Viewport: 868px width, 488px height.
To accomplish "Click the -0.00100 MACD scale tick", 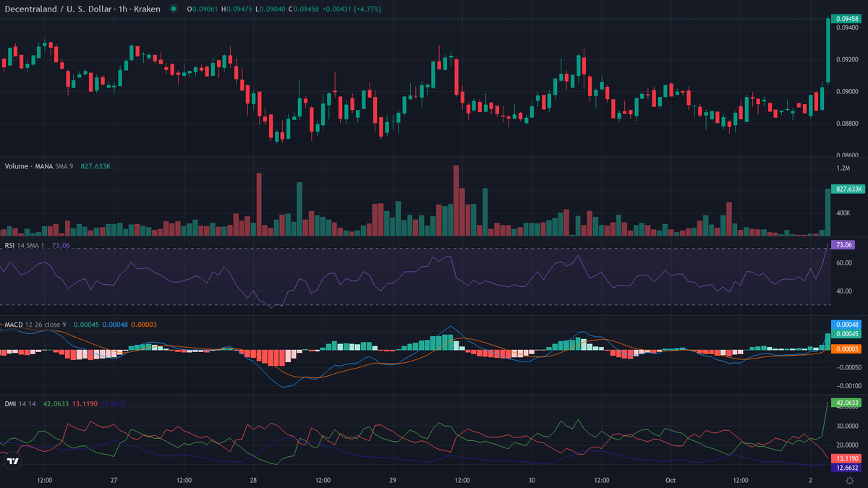I will tap(848, 387).
